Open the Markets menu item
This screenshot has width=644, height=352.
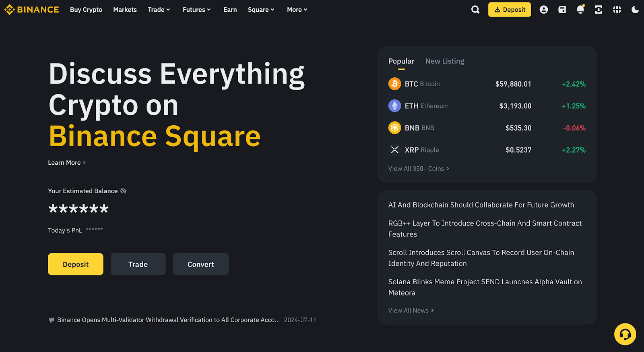[125, 10]
